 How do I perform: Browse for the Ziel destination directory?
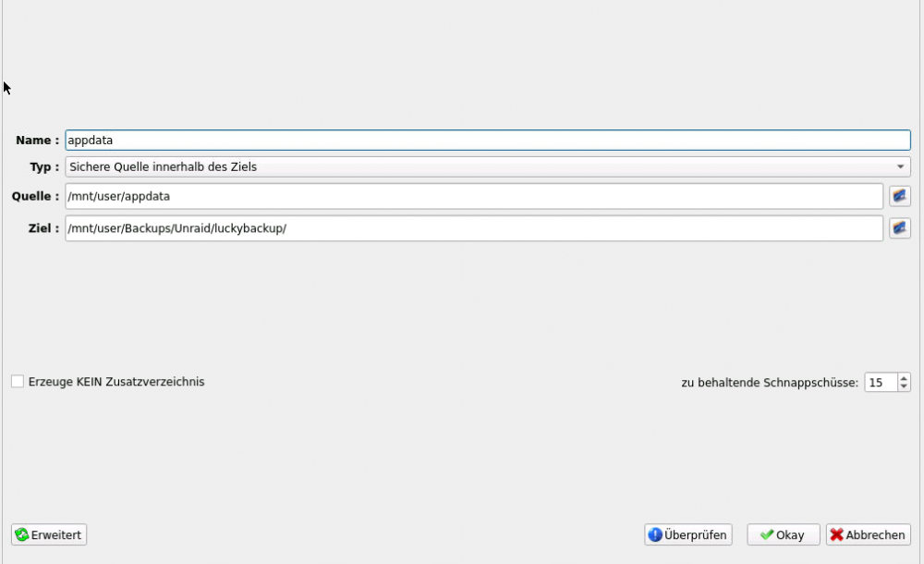899,227
